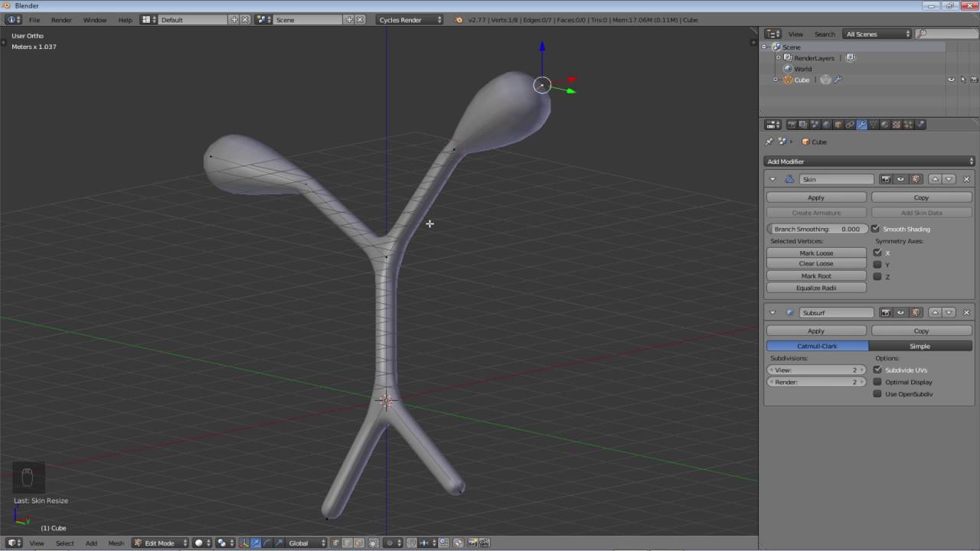
Task: Toggle Cube visibility eye in outliner
Action: click(952, 80)
